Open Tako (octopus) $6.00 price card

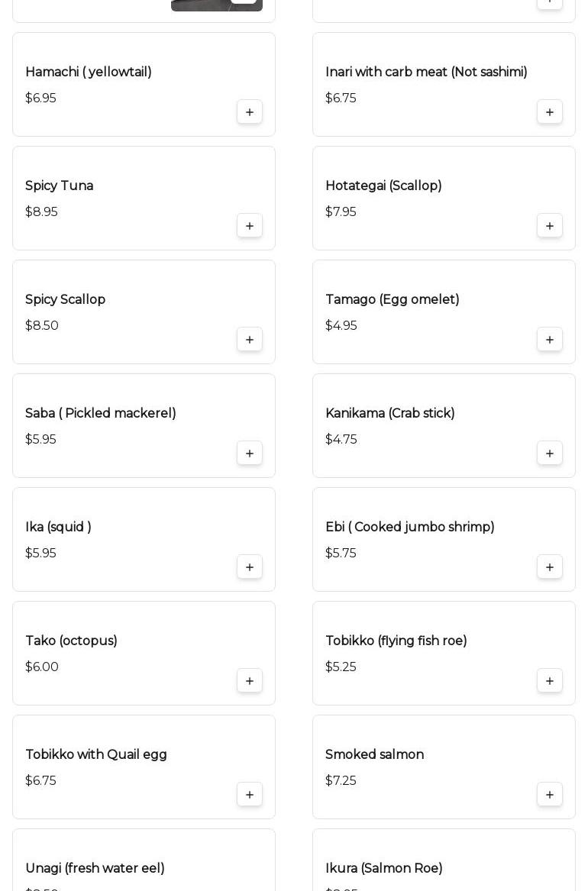click(115, 654)
